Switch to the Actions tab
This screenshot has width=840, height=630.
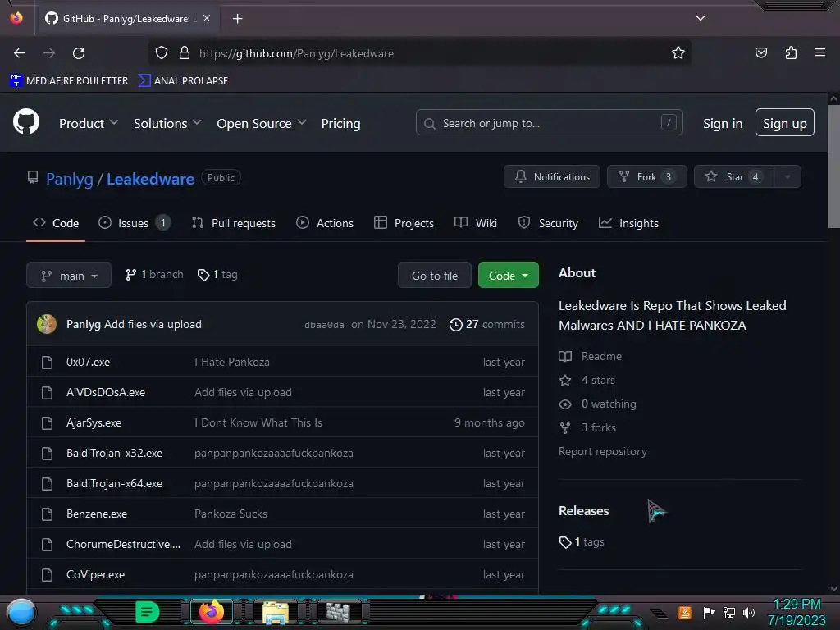tap(325, 223)
